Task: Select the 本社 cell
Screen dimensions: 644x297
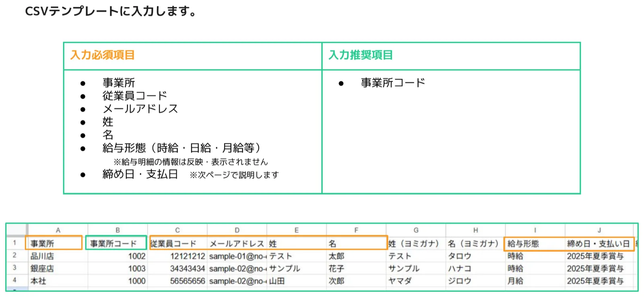Action: pos(58,281)
